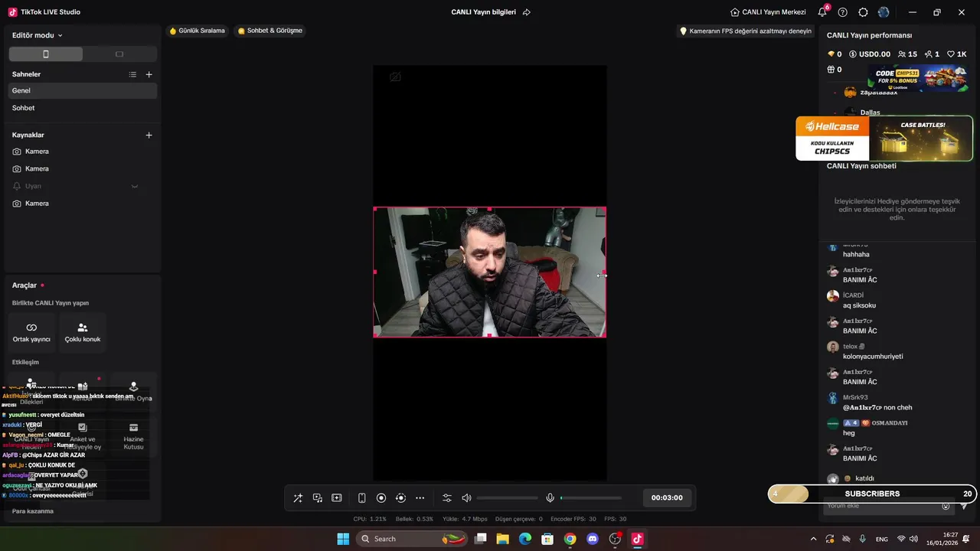Select the last Kamera source
This screenshot has height=551, width=980.
[x=83, y=204]
